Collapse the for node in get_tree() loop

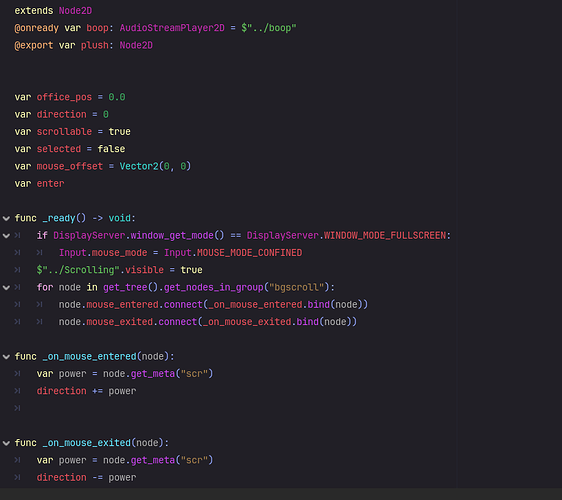6,287
